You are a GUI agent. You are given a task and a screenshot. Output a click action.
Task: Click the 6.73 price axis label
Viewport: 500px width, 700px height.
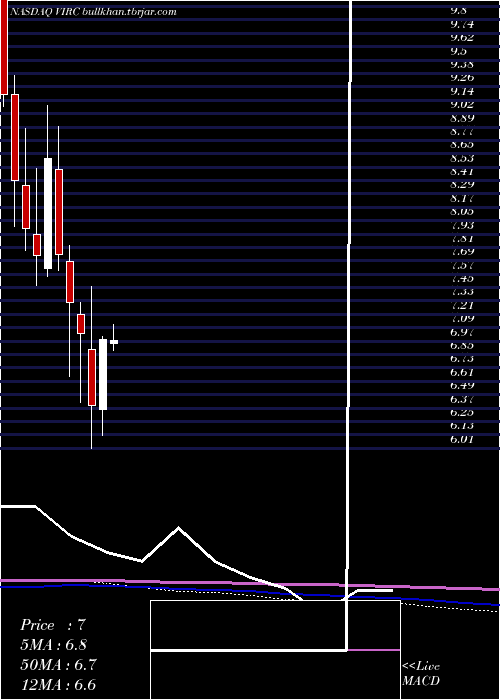point(462,358)
